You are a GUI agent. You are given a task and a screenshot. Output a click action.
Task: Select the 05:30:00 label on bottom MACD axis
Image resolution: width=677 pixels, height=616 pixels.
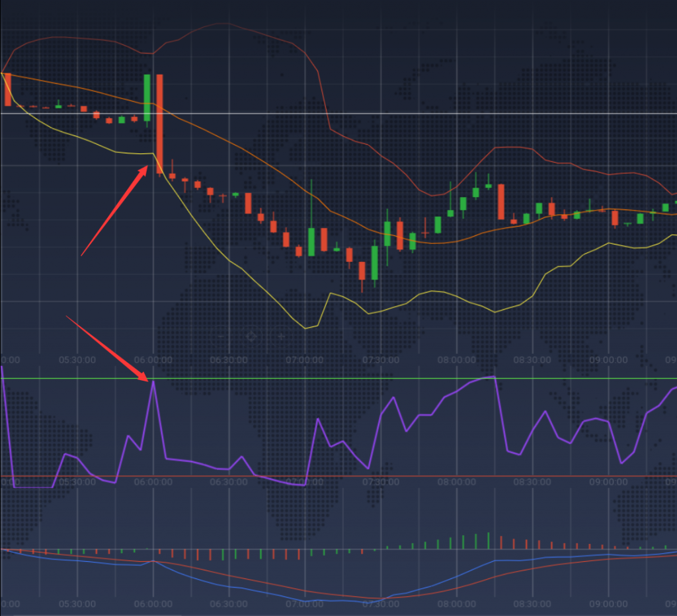[78, 604]
